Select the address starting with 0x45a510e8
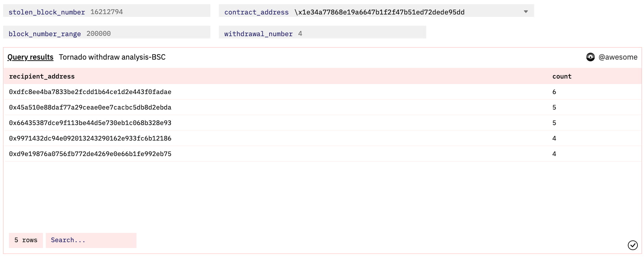This screenshot has width=644, height=258. tap(90, 107)
